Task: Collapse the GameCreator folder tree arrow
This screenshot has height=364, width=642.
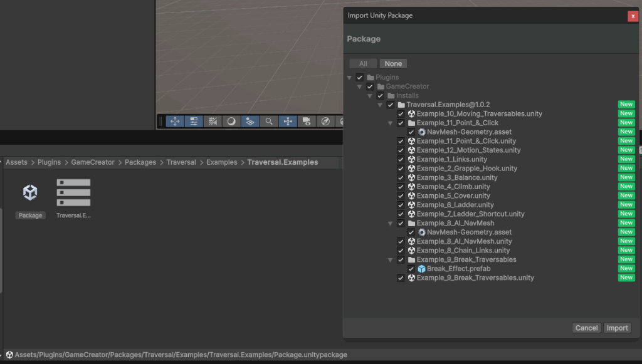Action: [359, 86]
